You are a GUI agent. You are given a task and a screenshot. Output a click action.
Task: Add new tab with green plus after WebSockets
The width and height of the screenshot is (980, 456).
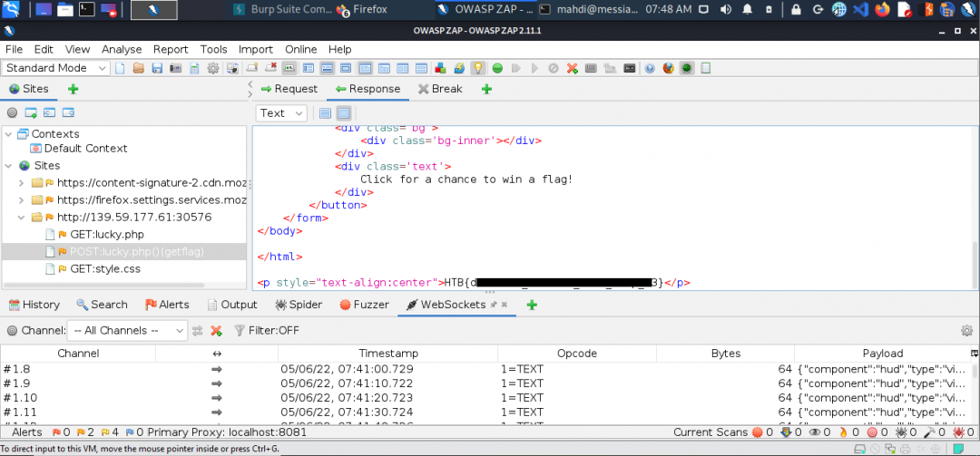coord(532,306)
